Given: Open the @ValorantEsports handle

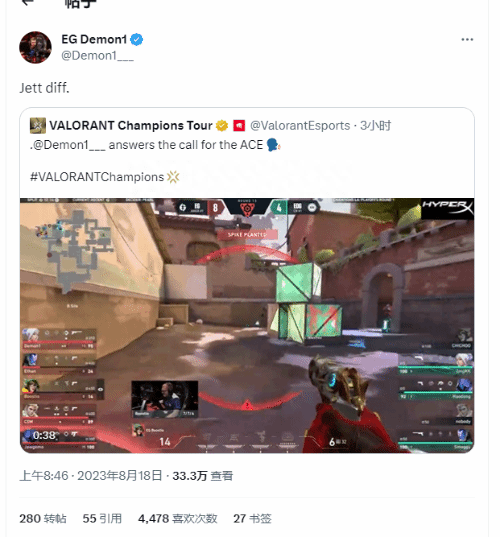Looking at the screenshot, I should point(300,126).
